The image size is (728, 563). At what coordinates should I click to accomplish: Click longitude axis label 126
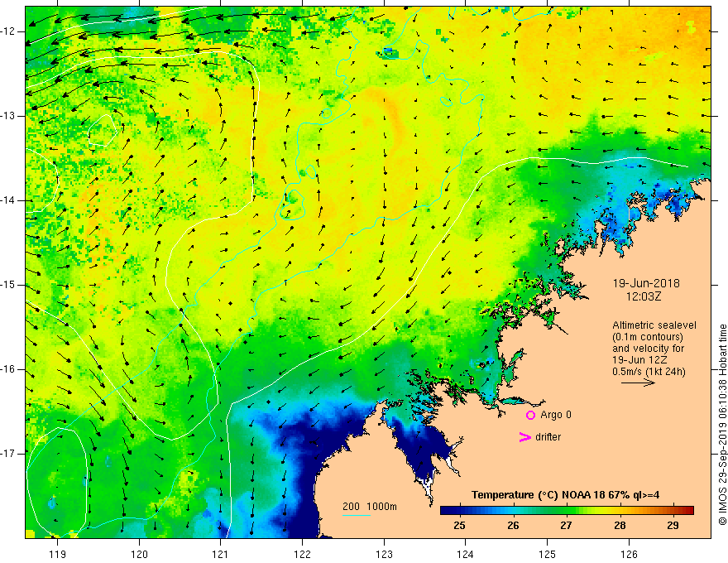tap(629, 554)
